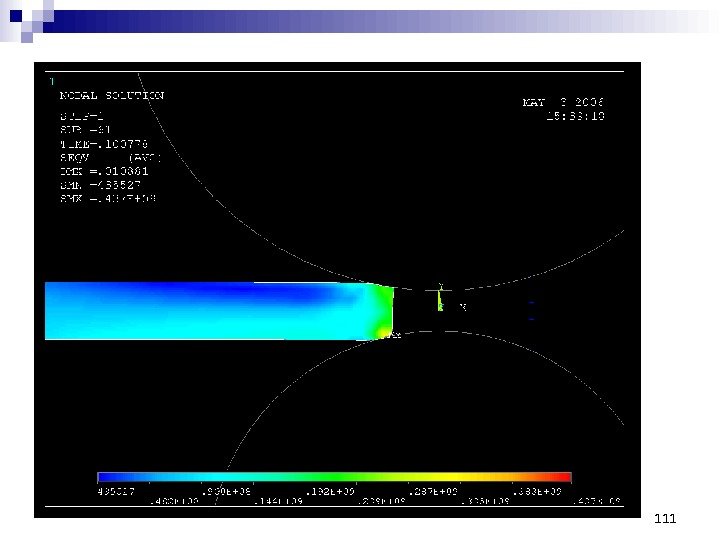Viewport: 720px width, 540px height.
Task: Click the .239E+09 color bar label
Action: 381,501
